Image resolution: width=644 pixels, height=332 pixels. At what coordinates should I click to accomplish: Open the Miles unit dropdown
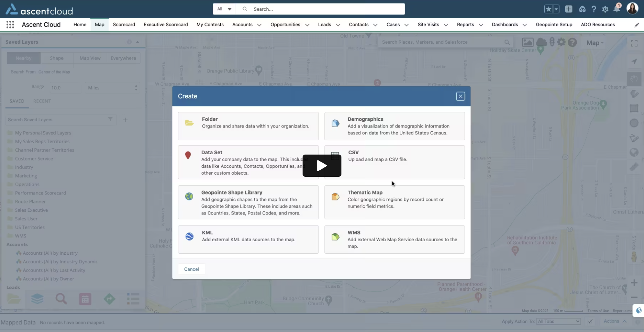tap(112, 88)
